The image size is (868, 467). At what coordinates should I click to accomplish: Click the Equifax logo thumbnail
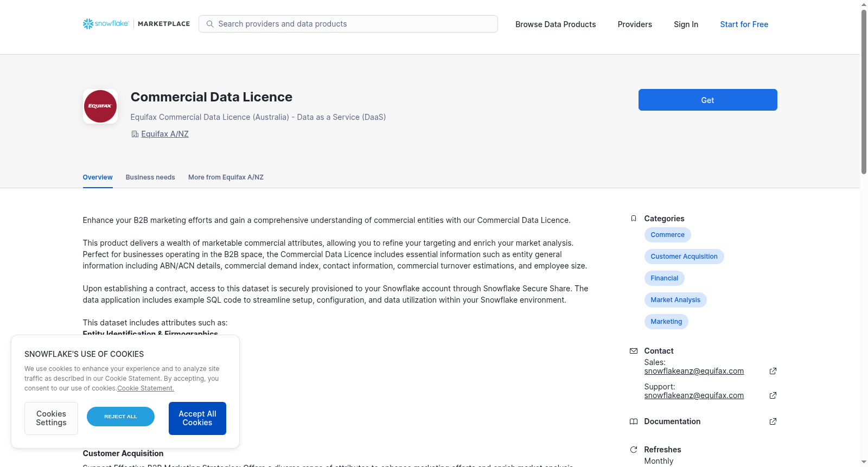click(x=100, y=106)
